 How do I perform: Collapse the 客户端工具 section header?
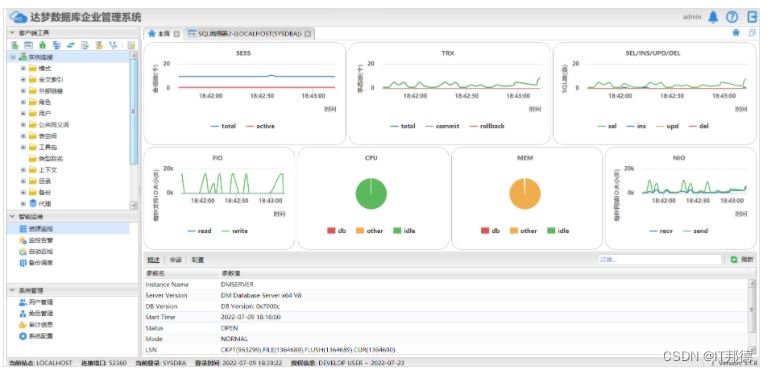pos(72,33)
